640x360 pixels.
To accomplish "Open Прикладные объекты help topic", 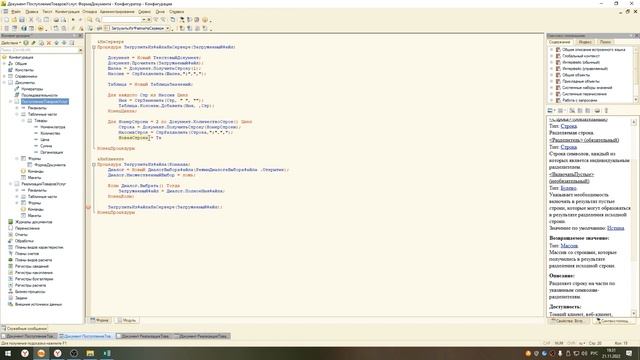I will coord(581,81).
